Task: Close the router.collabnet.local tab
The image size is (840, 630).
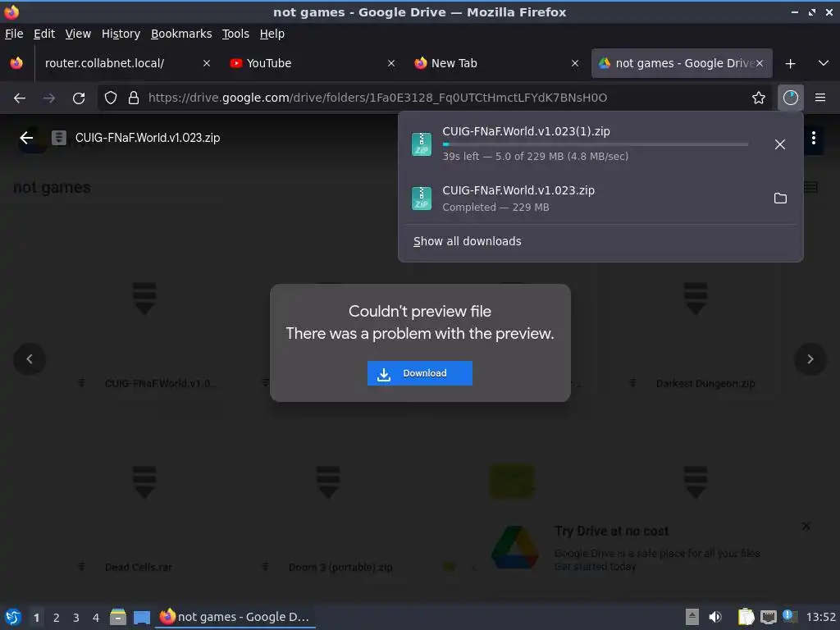Action: 206,63
